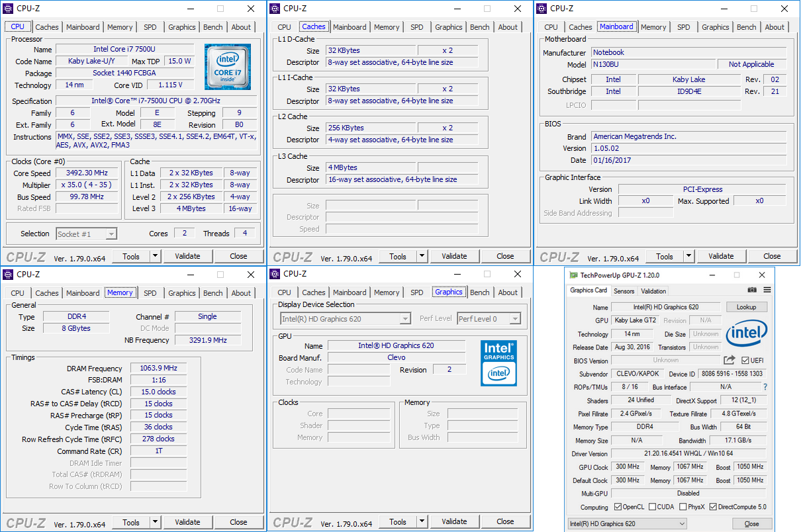This screenshot has height=532, width=801.
Task: Click the Close button in GPU-Z
Action: tap(751, 523)
